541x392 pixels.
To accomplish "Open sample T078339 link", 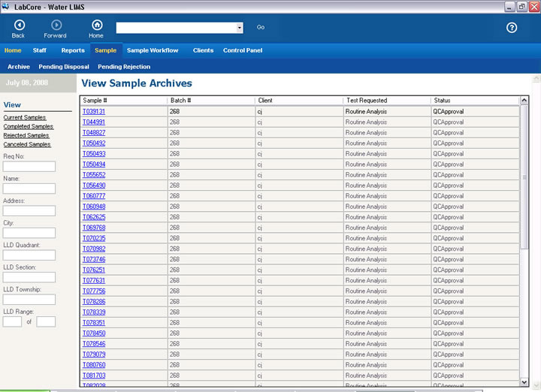I will click(x=94, y=312).
